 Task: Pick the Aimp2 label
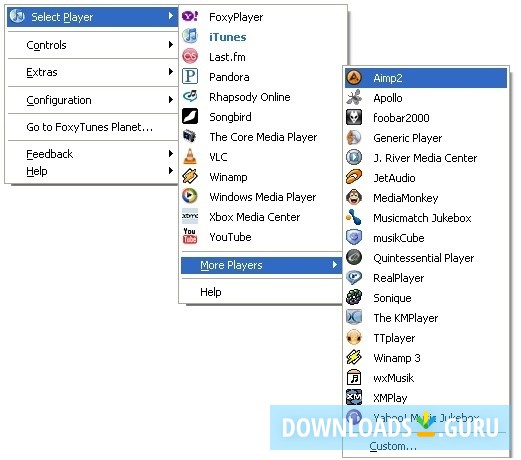388,78
